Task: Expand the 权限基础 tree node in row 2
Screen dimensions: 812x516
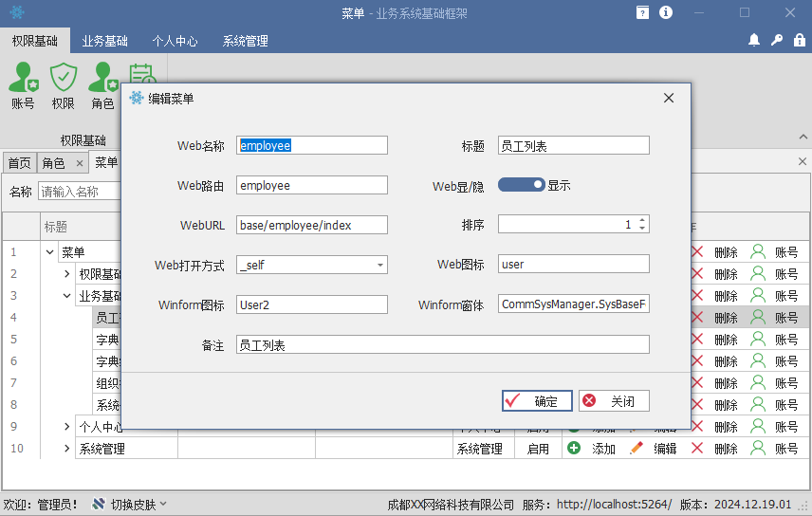Action: coord(66,273)
